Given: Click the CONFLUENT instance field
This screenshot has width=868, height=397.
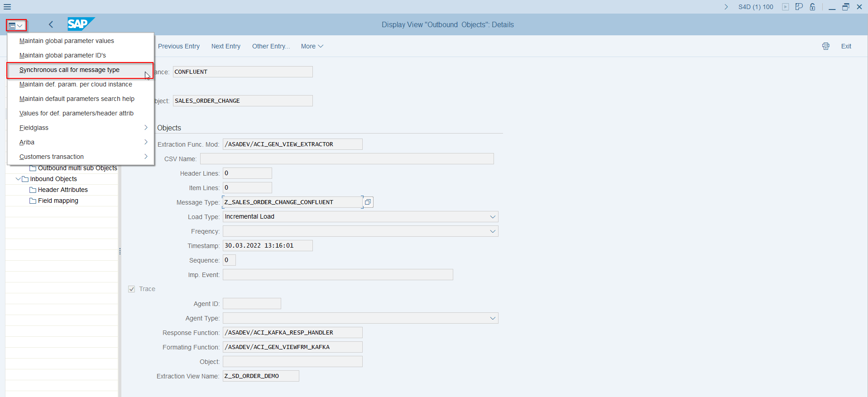Looking at the screenshot, I should click(243, 72).
